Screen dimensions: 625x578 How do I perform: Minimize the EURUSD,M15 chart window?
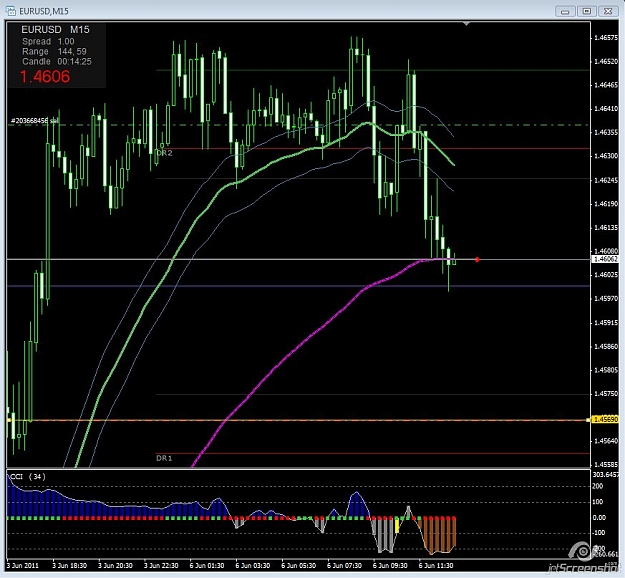click(565, 12)
